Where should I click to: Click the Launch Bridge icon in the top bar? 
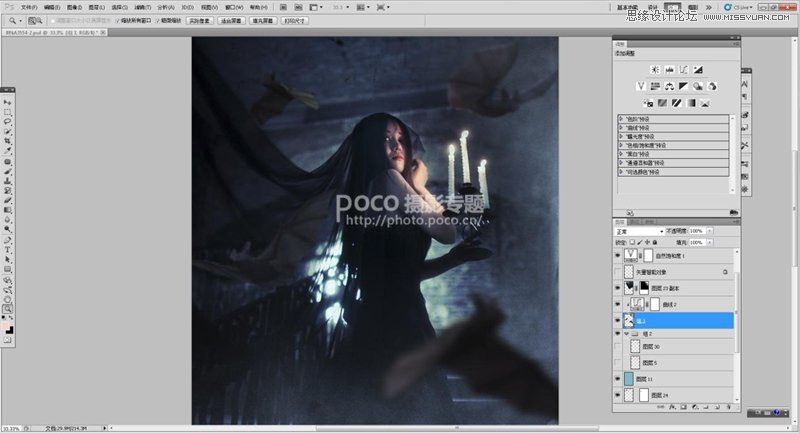coord(284,8)
